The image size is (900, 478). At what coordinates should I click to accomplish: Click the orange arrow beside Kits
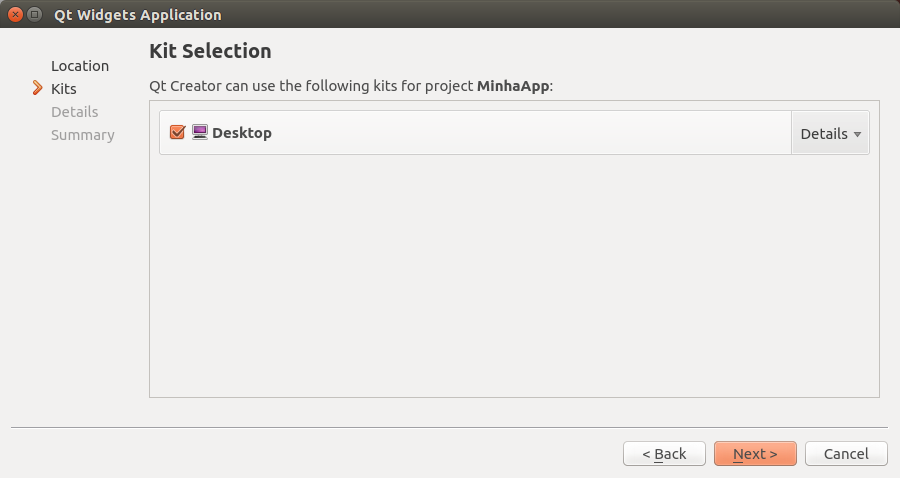[38, 89]
